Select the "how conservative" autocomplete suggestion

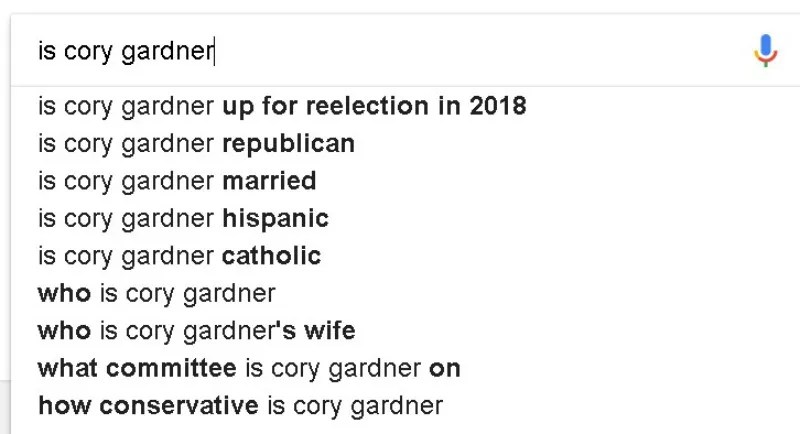[x=240, y=406]
